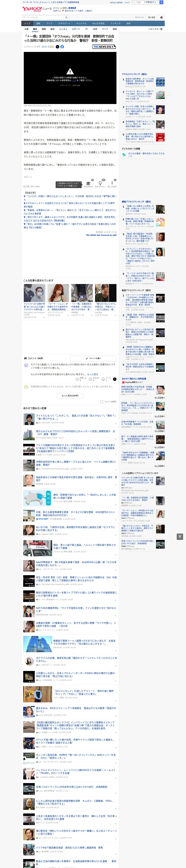Open 「ピーチ・ジョン」 recommended article thumbnail
Image resolution: width=186 pixels, height=868 pixels.
pyautogui.click(x=58, y=293)
